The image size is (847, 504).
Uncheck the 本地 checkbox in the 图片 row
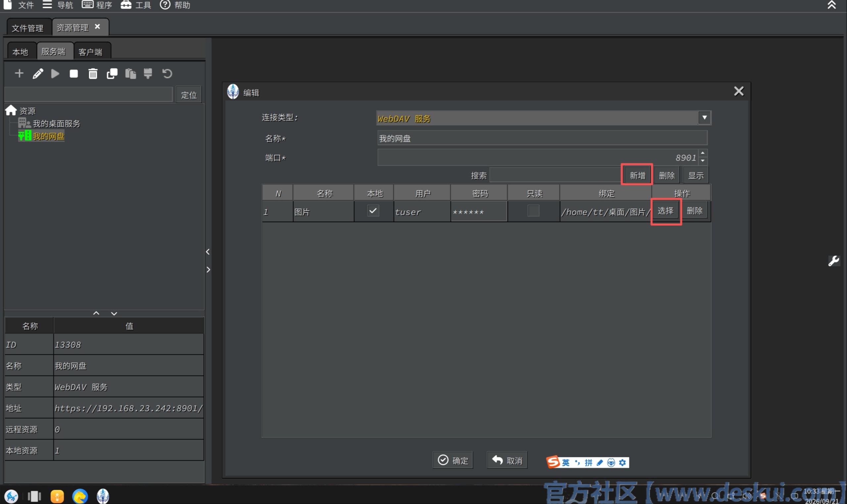[x=373, y=210]
